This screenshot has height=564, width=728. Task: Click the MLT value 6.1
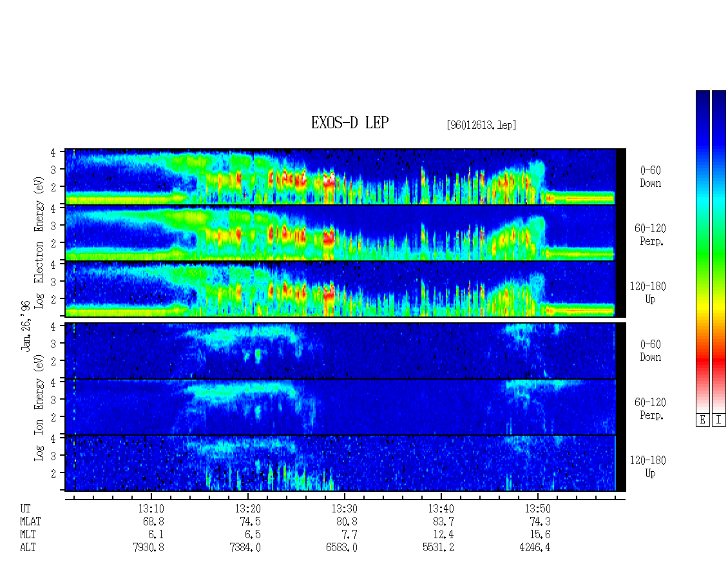click(x=155, y=535)
